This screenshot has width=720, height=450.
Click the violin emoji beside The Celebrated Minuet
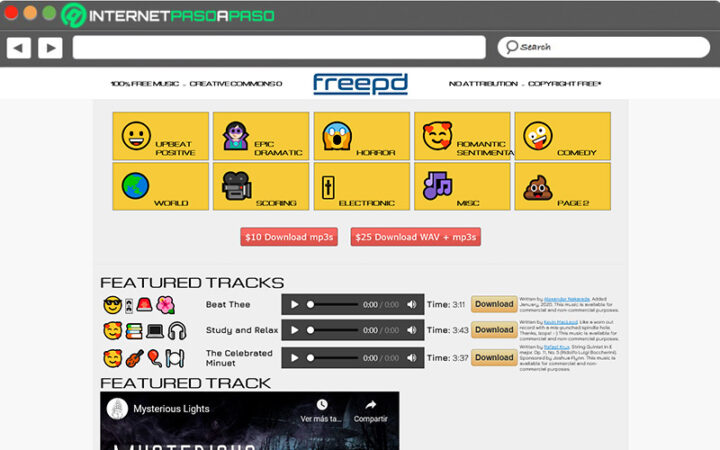134,359
